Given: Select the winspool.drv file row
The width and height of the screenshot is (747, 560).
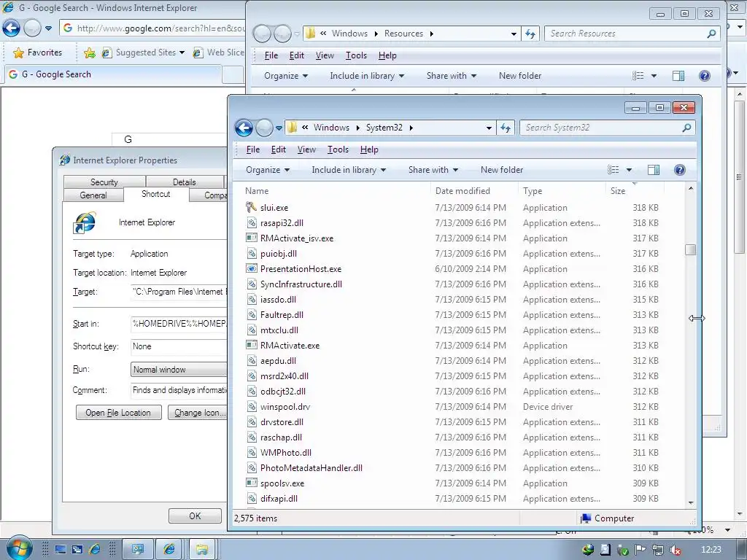Looking at the screenshot, I should point(452,407).
